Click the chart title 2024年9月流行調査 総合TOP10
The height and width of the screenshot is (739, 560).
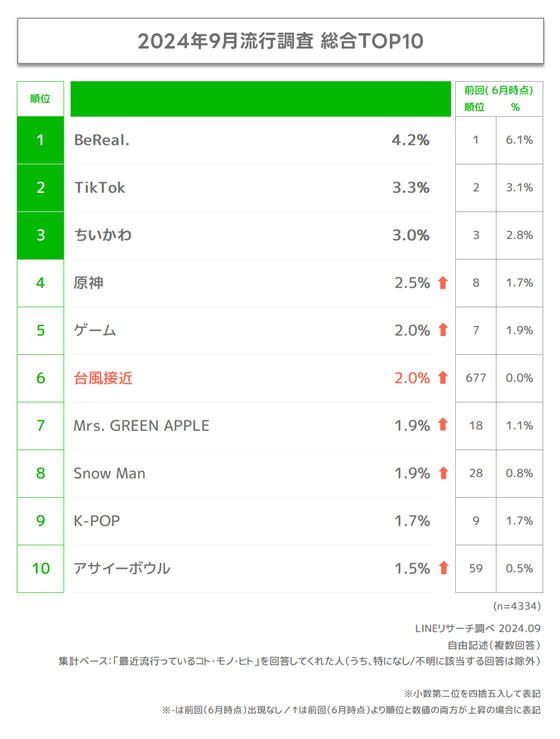pos(280,41)
